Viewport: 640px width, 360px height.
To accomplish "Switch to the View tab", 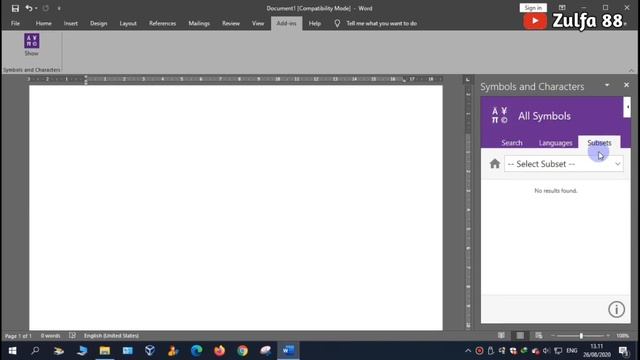I will point(258,24).
